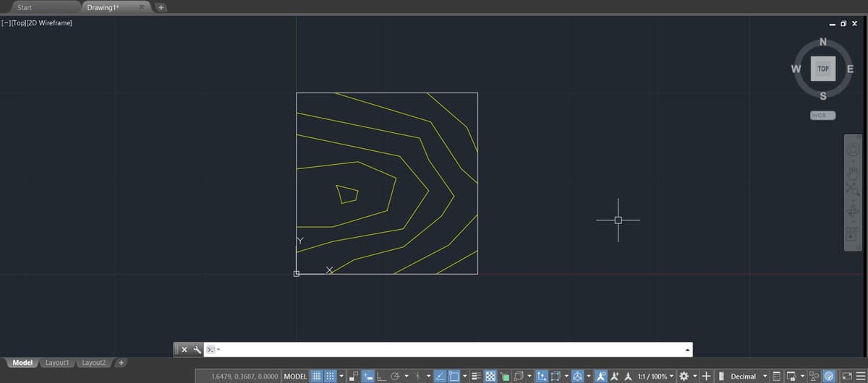Toggle infer constraints icon
This screenshot has width=868, height=383.
click(x=354, y=376)
